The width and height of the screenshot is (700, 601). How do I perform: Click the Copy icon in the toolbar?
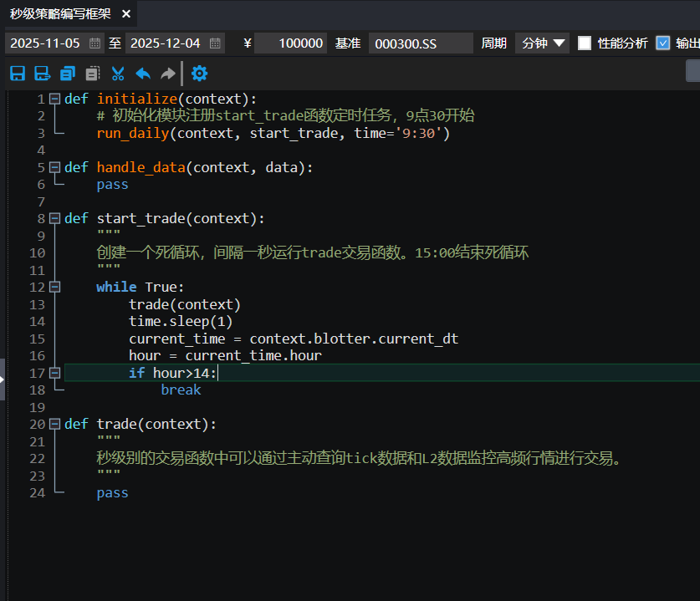tap(68, 74)
